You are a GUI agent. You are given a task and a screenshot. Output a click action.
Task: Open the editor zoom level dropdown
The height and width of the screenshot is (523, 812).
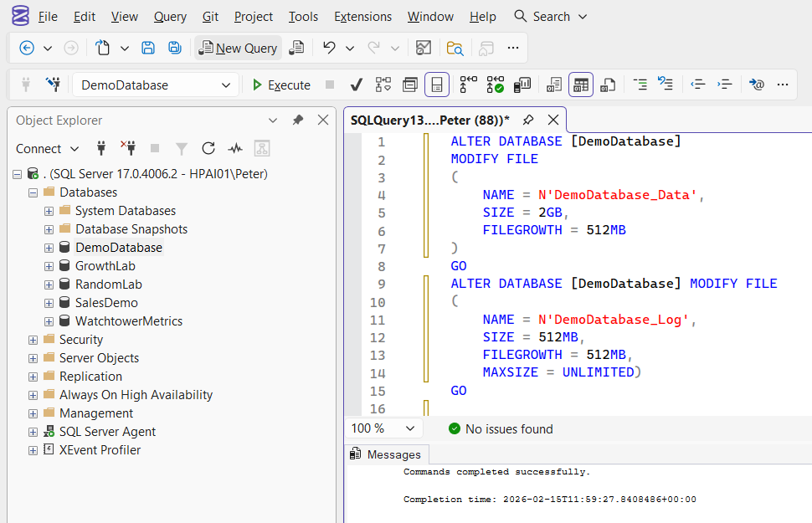(383, 428)
